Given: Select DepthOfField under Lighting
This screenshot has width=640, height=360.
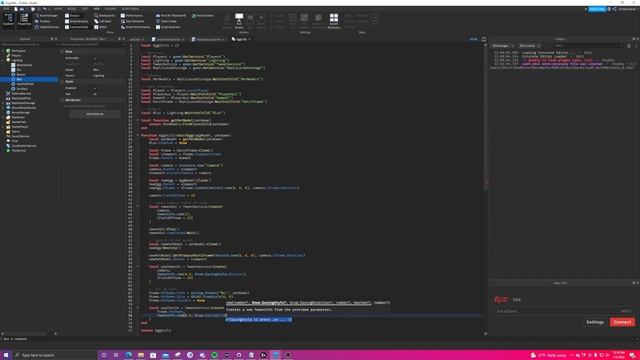Looking at the screenshot, I should 25,84.
